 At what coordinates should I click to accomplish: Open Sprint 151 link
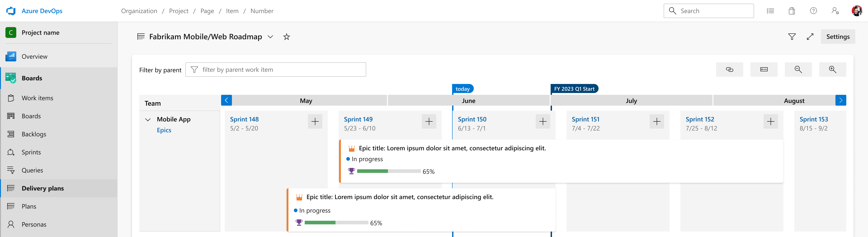click(x=586, y=119)
